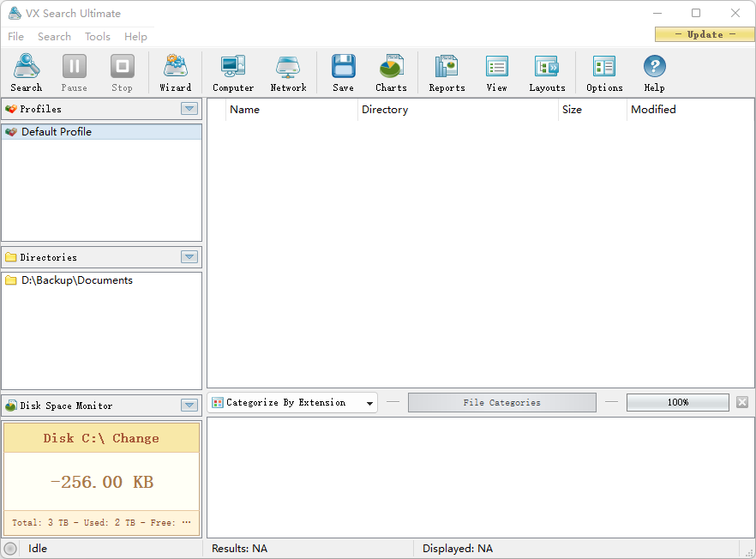Maximize the VX Search Ultimate window
Screen dimensions: 756x559
pyautogui.click(x=696, y=13)
